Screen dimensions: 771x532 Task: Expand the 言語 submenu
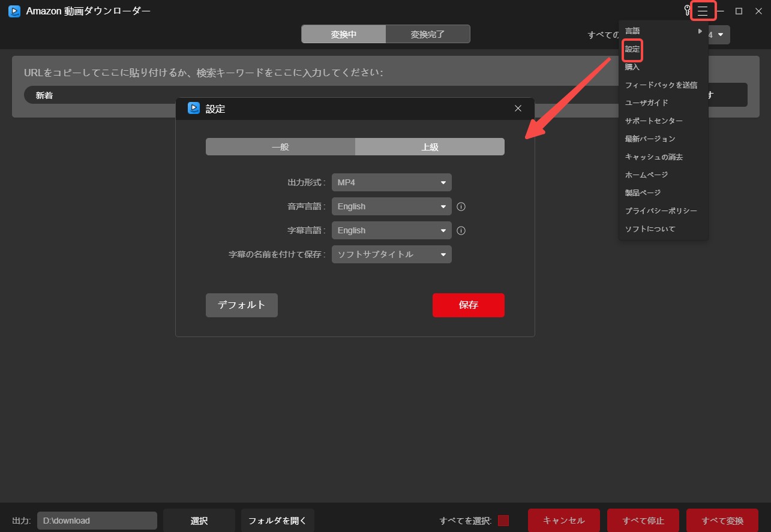coord(663,31)
